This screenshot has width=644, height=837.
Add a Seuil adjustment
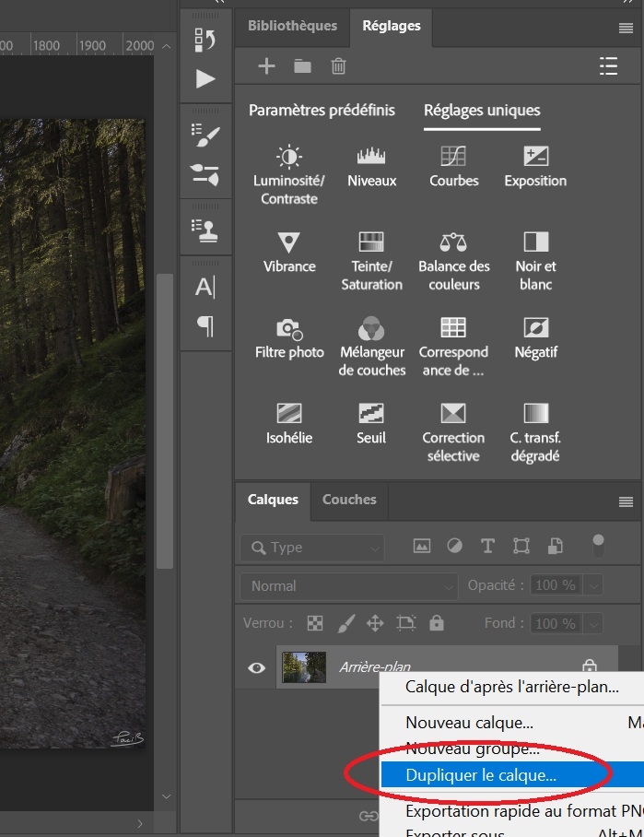click(x=371, y=425)
